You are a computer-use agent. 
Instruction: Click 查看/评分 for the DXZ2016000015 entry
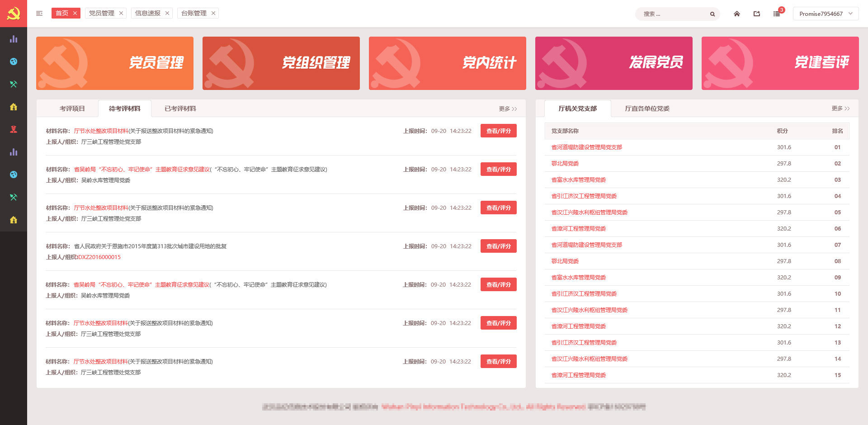(x=498, y=246)
